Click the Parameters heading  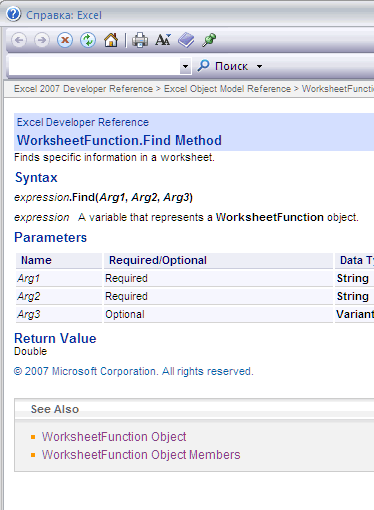[50, 237]
